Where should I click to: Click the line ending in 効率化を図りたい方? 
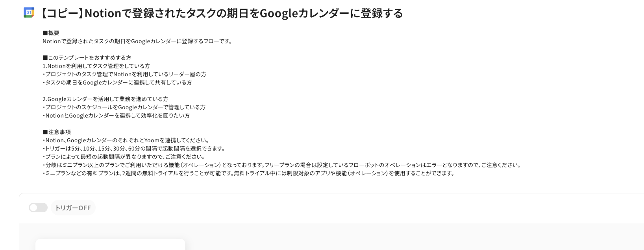coord(116,116)
